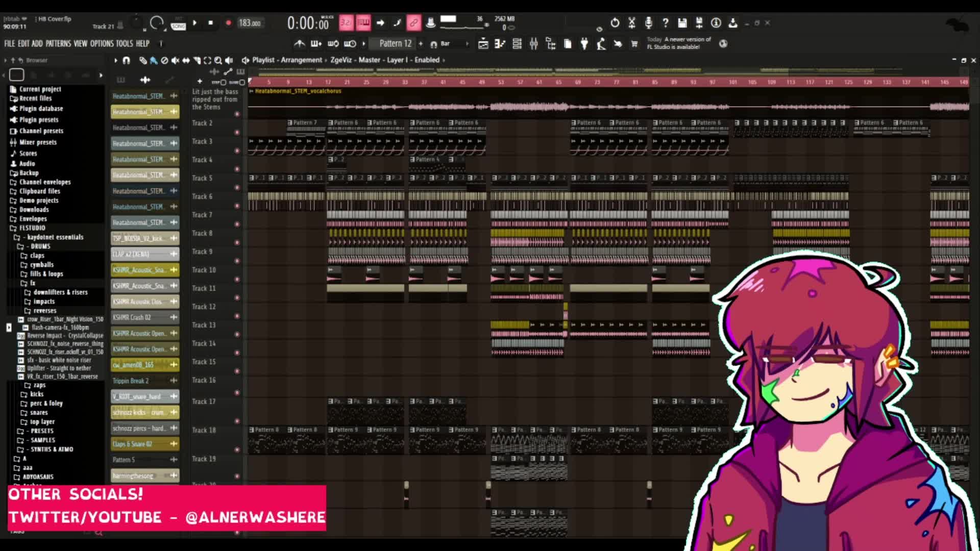Open the plugin picker plug icon
This screenshot has width=980, height=551.
(x=584, y=44)
